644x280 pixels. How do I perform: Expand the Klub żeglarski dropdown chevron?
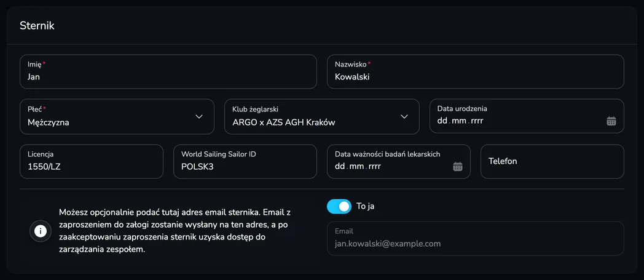coord(404,117)
